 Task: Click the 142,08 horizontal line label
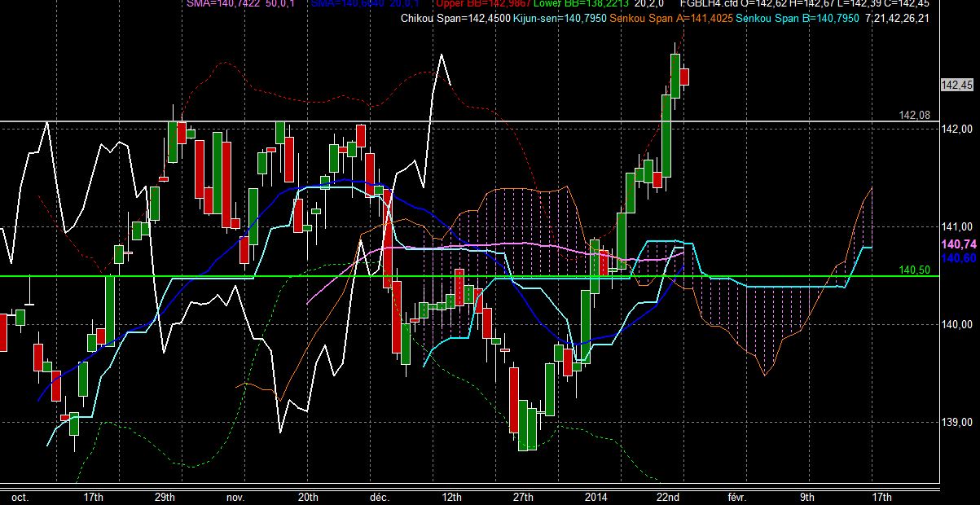click(914, 116)
